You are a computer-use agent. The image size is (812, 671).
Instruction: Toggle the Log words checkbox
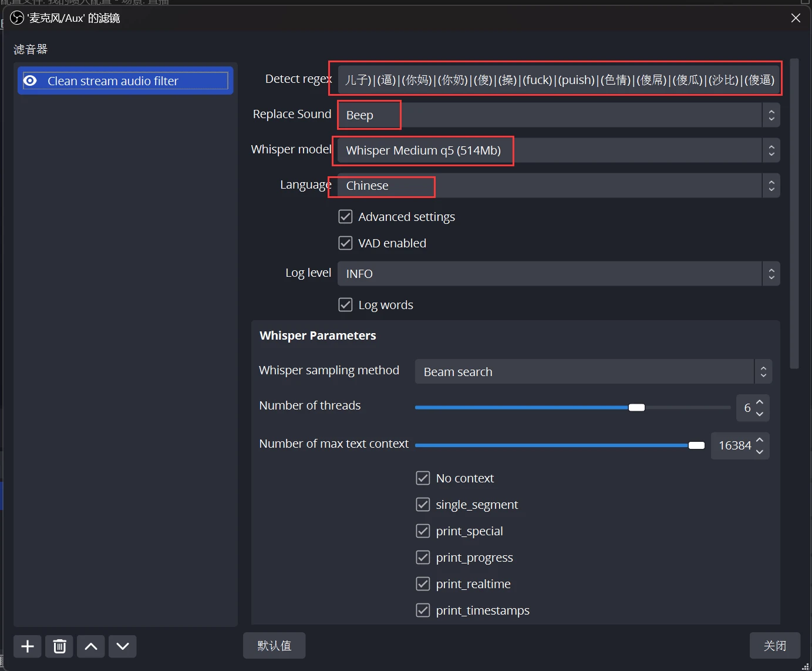coord(345,305)
